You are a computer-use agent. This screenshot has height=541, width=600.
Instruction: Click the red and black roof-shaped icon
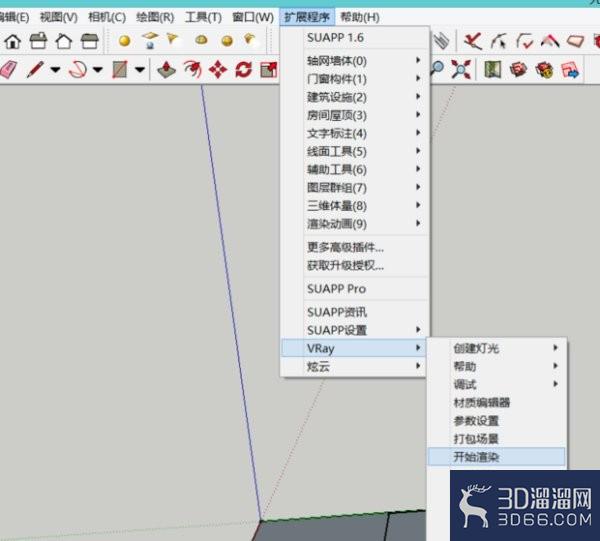click(x=550, y=41)
